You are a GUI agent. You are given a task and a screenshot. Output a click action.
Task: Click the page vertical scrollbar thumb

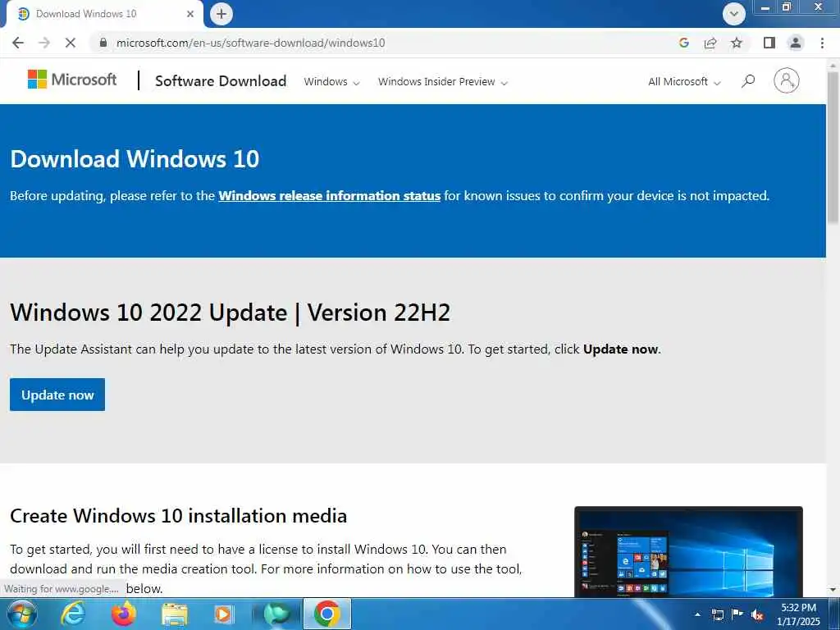(x=833, y=148)
